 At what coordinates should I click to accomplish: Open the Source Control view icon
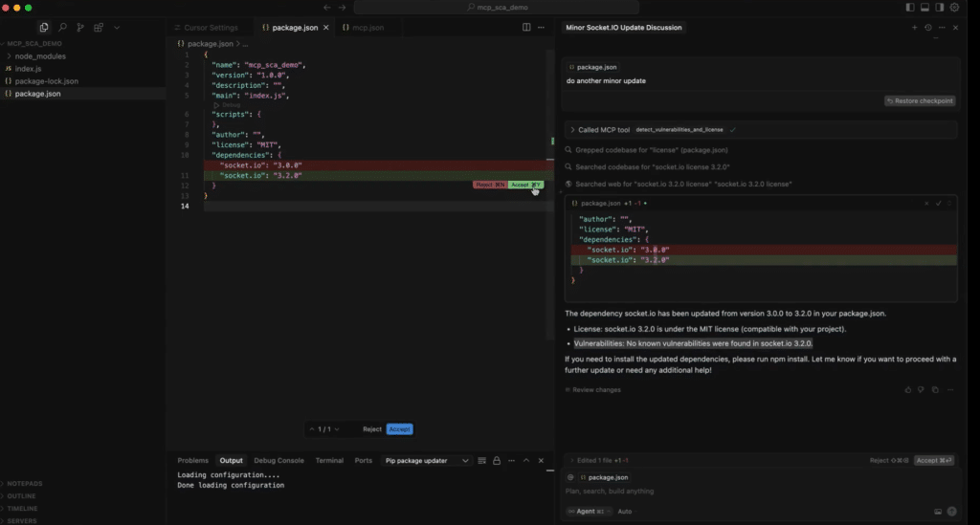point(80,28)
